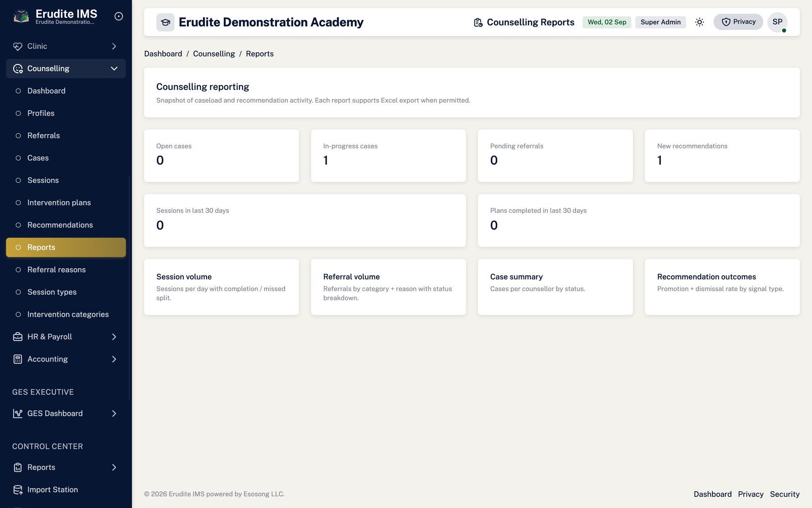
Task: Open Recommendations in sidebar
Action: coord(66,225)
